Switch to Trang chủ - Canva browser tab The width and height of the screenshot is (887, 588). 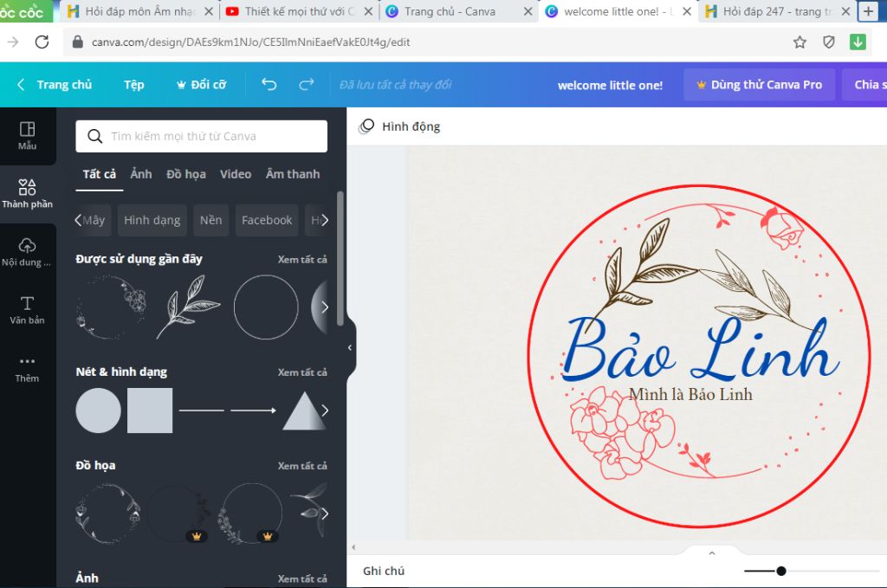point(458,11)
